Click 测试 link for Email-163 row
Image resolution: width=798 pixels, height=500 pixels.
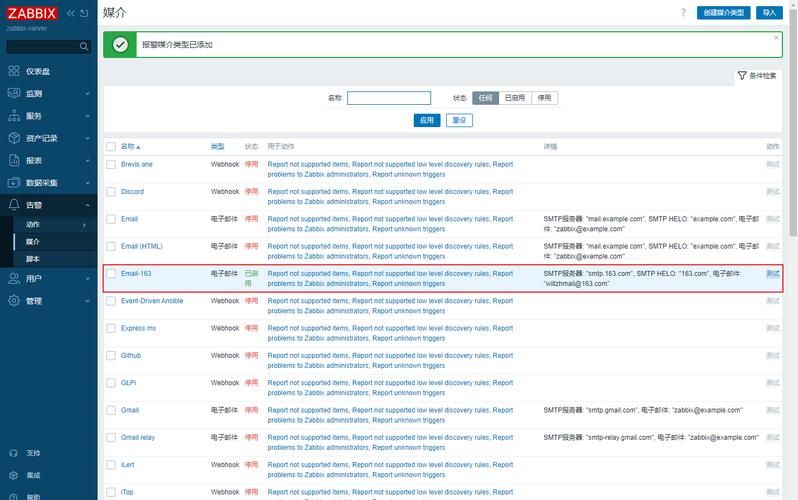point(773,274)
